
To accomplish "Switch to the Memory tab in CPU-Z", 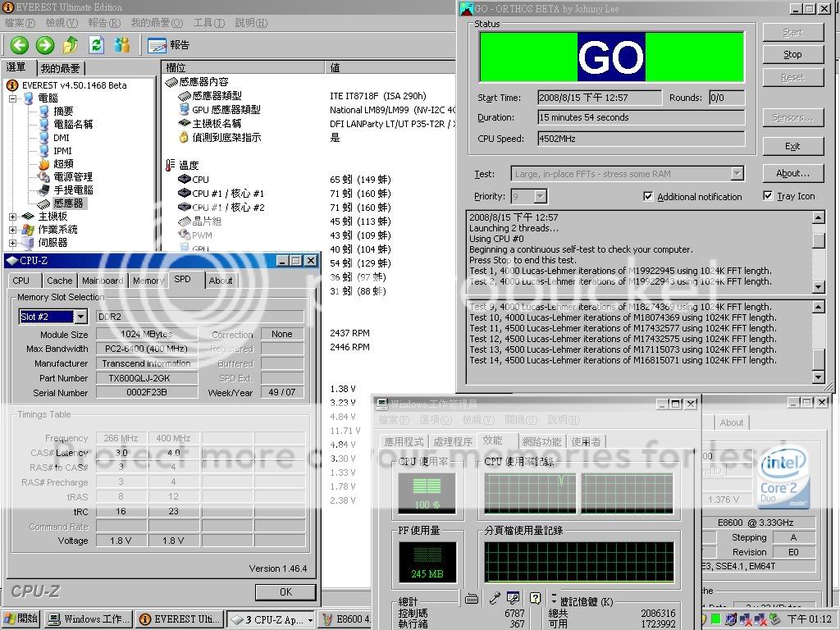I will (x=148, y=281).
